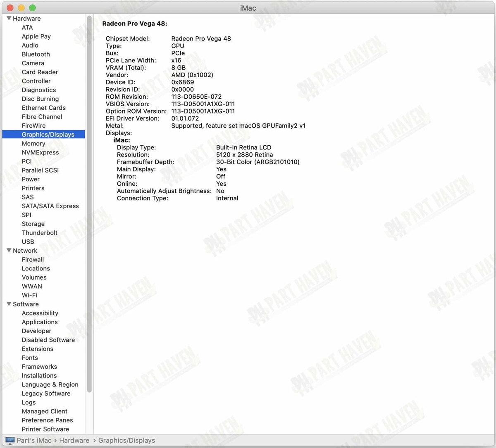Open the Legacy Software listing
Image resolution: width=496 pixels, height=448 pixels.
click(x=46, y=393)
